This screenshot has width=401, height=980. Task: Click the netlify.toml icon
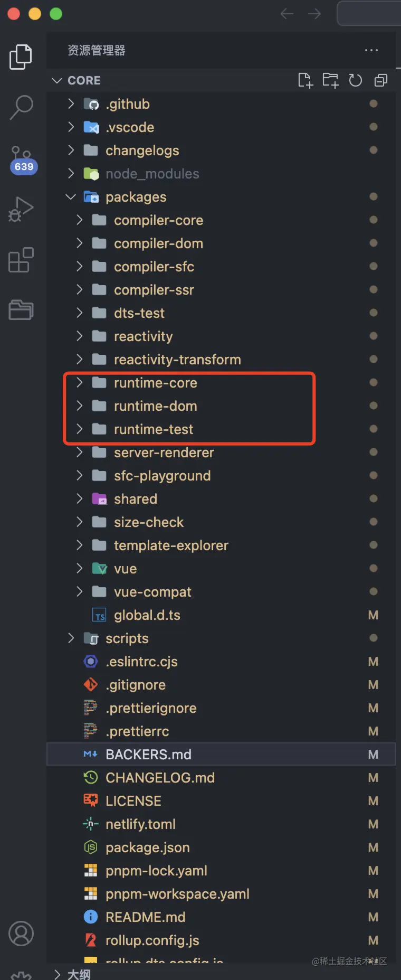(91, 824)
